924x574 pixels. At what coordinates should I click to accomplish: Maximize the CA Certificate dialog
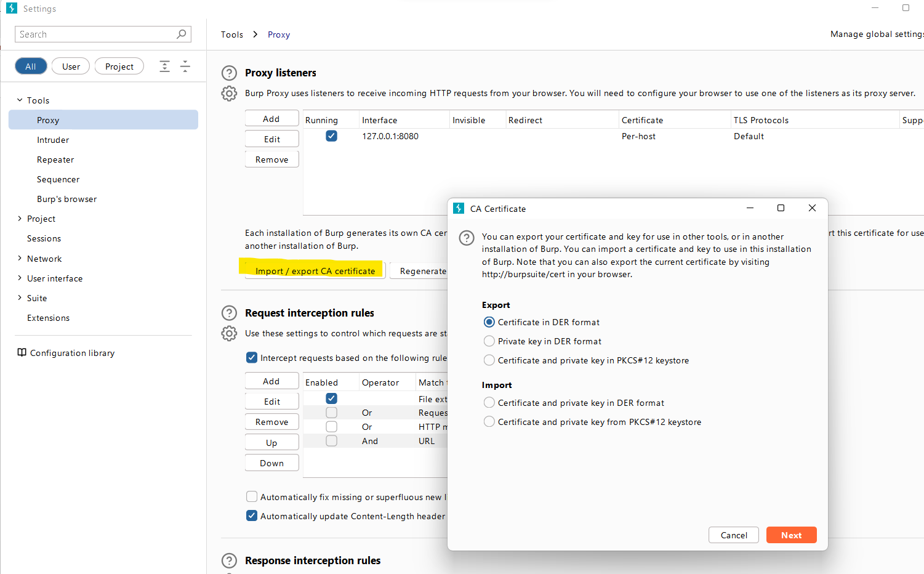(781, 208)
